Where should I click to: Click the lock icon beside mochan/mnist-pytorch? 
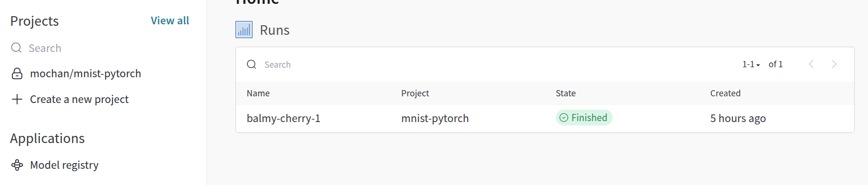[x=17, y=73]
